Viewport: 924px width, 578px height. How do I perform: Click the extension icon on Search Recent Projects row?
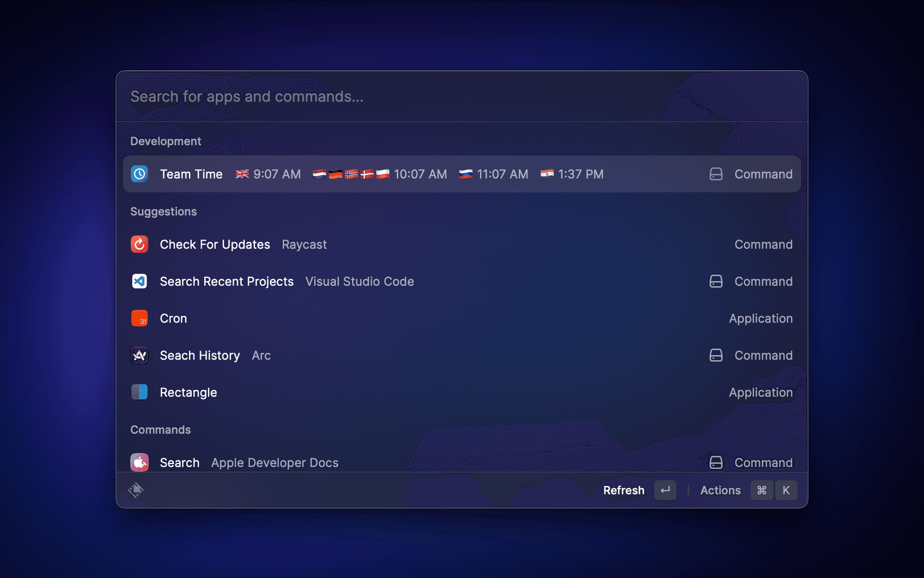[x=716, y=281]
